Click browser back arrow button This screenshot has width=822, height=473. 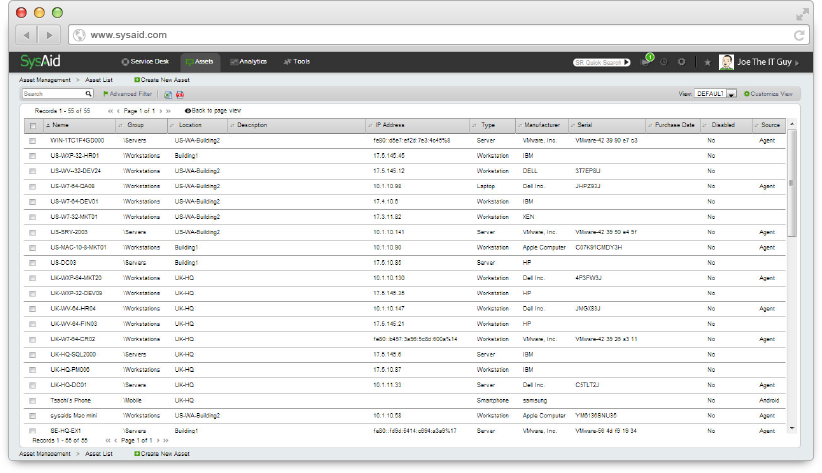coord(26,35)
